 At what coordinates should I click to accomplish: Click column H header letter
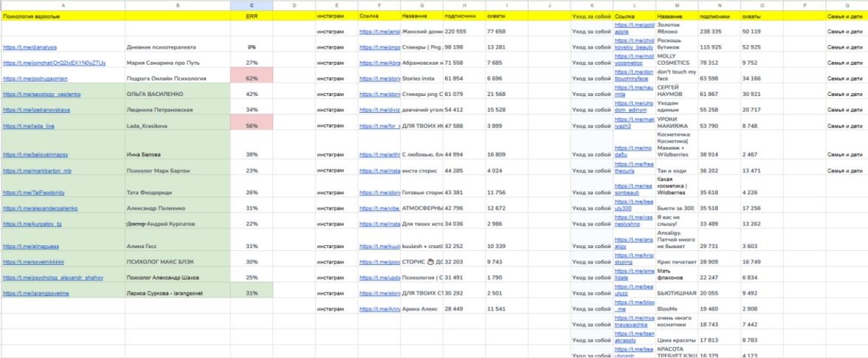pos(464,5)
